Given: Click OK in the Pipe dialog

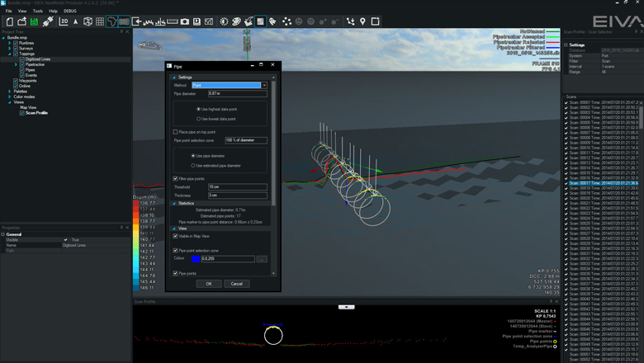Looking at the screenshot, I should click(209, 284).
